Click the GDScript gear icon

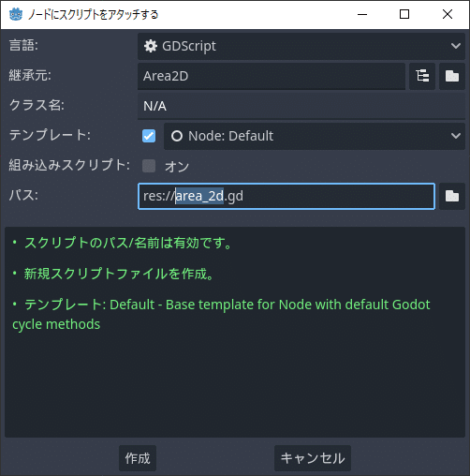151,46
